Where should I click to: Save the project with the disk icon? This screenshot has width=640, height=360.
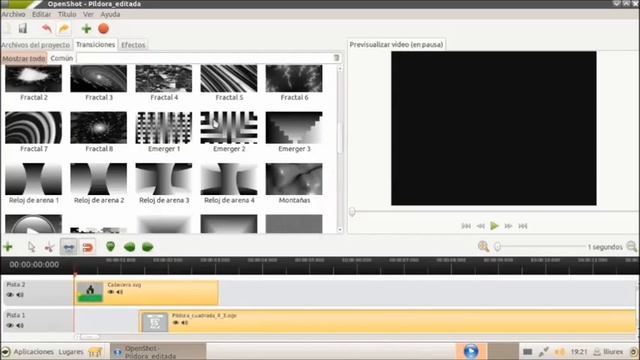pyautogui.click(x=23, y=29)
